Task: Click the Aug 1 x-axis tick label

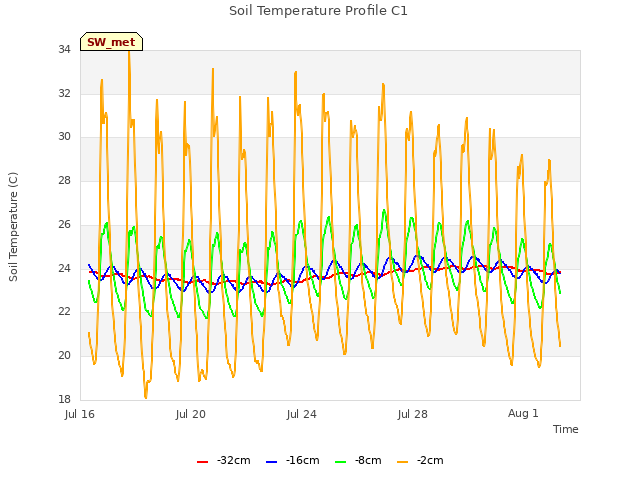Action: coord(523,413)
